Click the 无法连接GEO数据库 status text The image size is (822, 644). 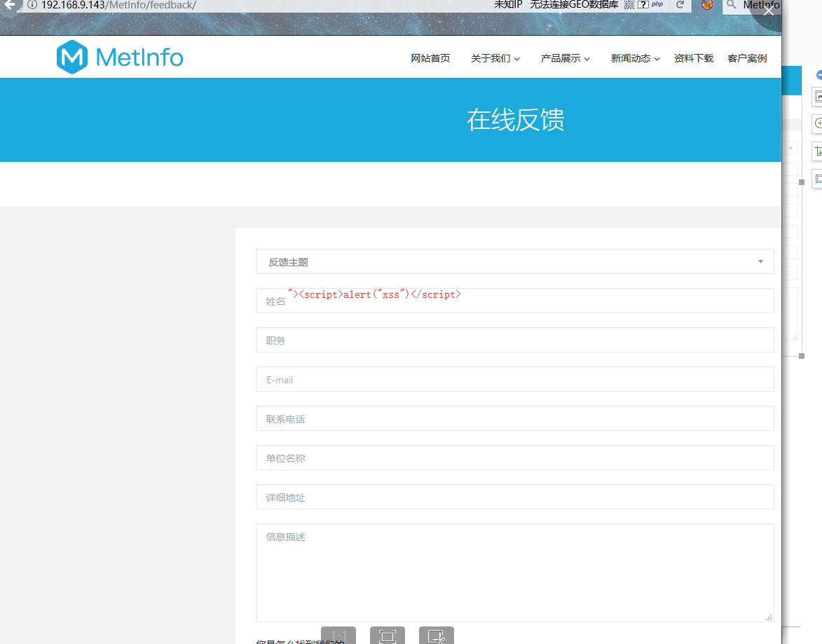point(574,5)
